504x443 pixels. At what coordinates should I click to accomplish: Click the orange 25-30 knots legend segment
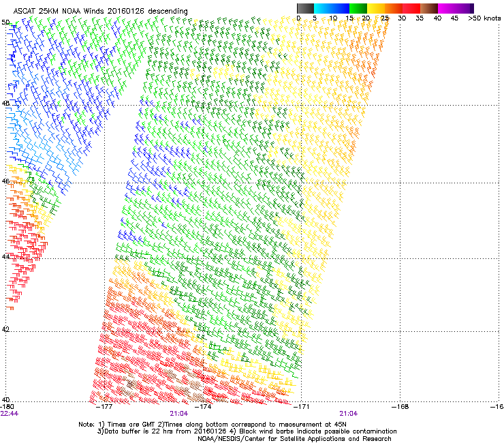click(394, 8)
